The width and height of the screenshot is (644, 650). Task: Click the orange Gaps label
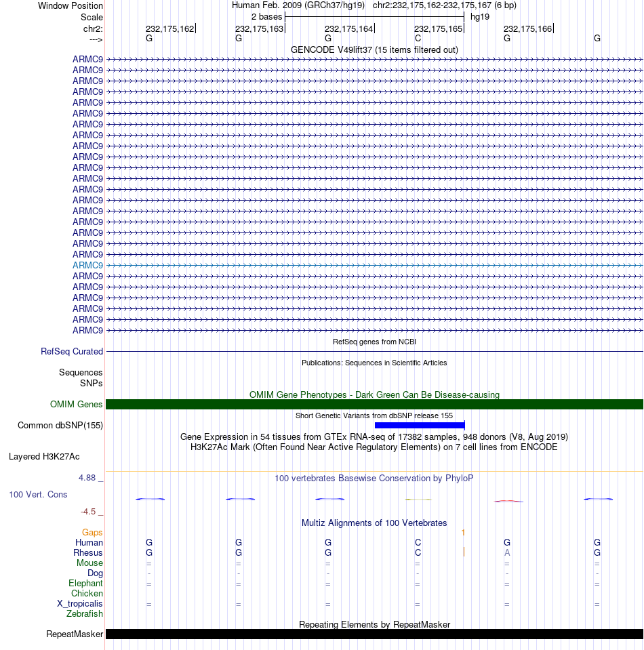pyautogui.click(x=92, y=532)
